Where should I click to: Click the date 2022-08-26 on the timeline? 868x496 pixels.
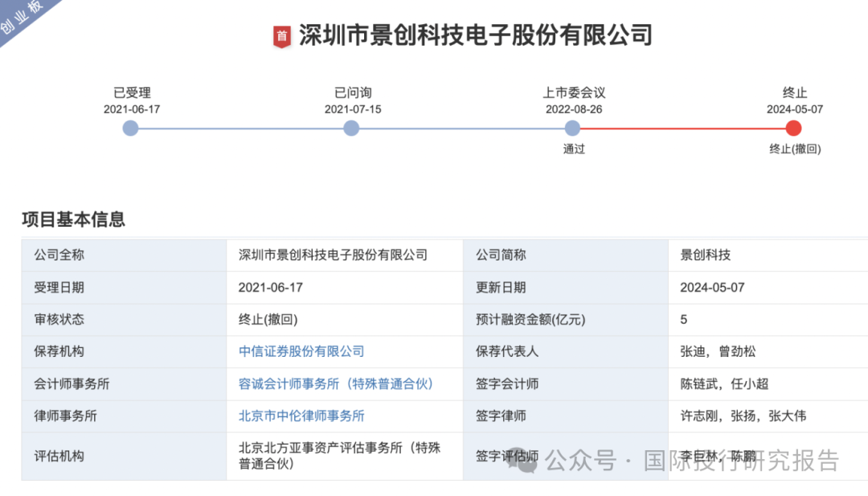[x=574, y=109]
